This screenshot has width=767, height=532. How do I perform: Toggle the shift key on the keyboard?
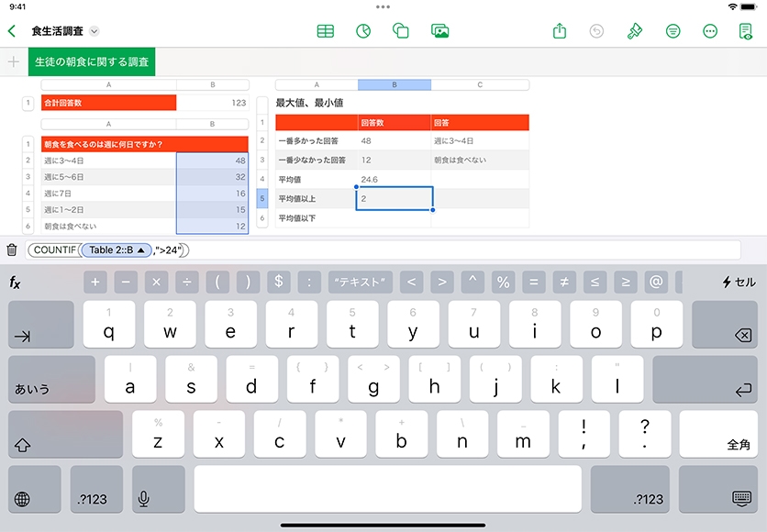23,444
